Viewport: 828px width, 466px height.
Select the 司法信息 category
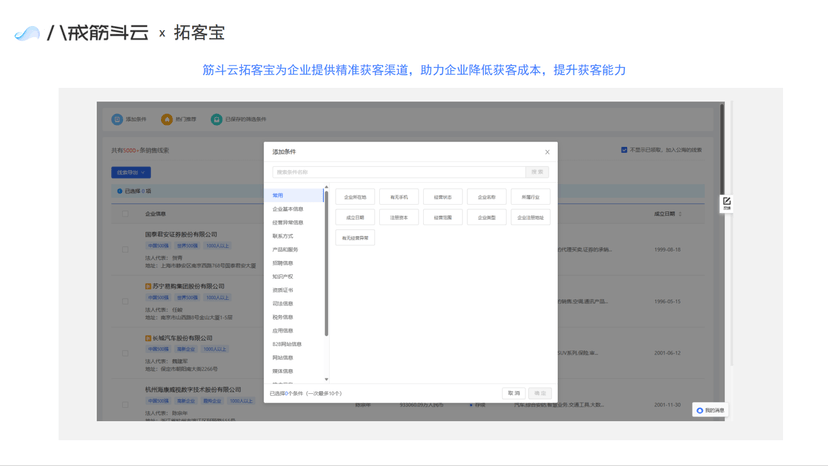283,304
